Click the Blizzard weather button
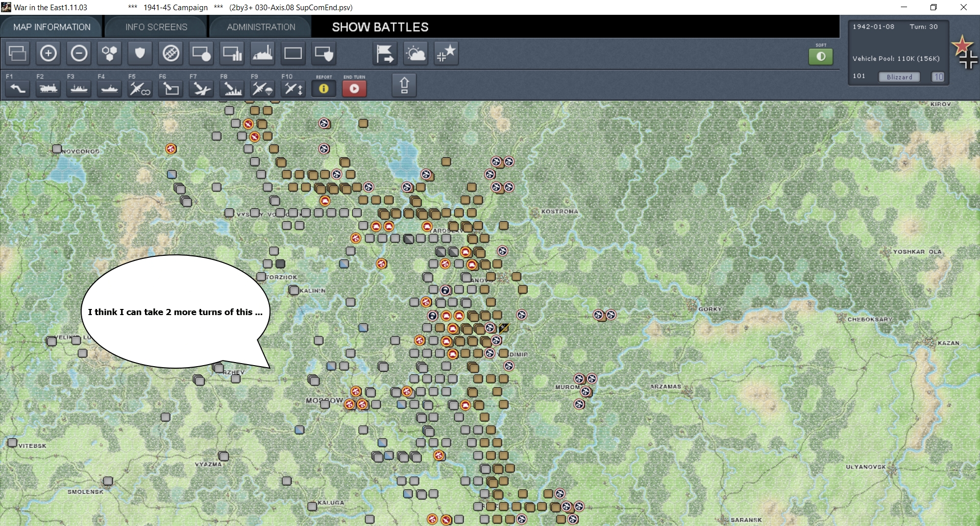Screen dimensions: 980x526 click(899, 77)
